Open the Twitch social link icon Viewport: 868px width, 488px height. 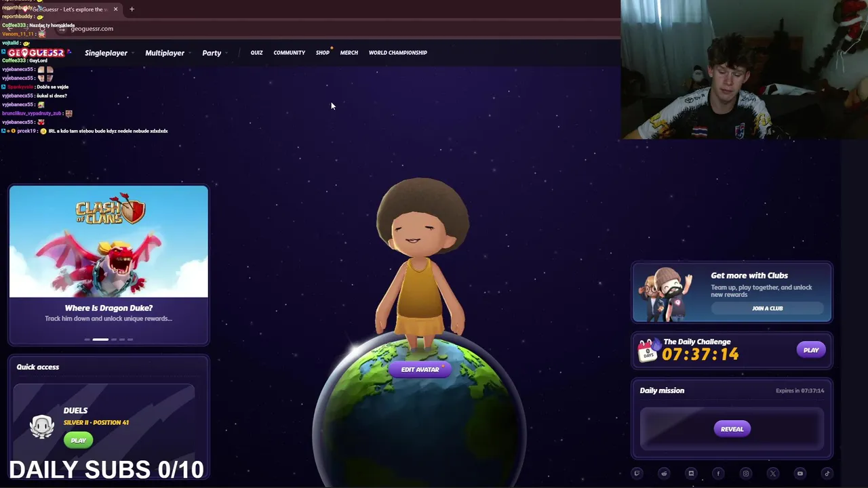point(637,474)
